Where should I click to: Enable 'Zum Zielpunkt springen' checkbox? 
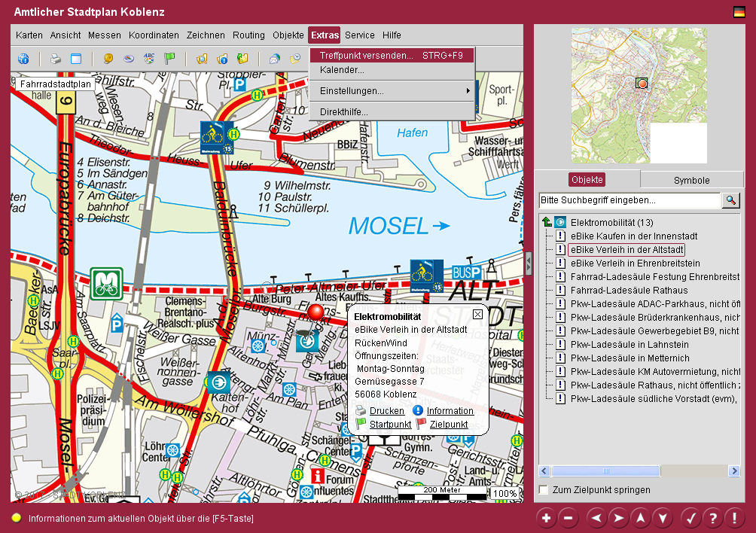(x=544, y=490)
